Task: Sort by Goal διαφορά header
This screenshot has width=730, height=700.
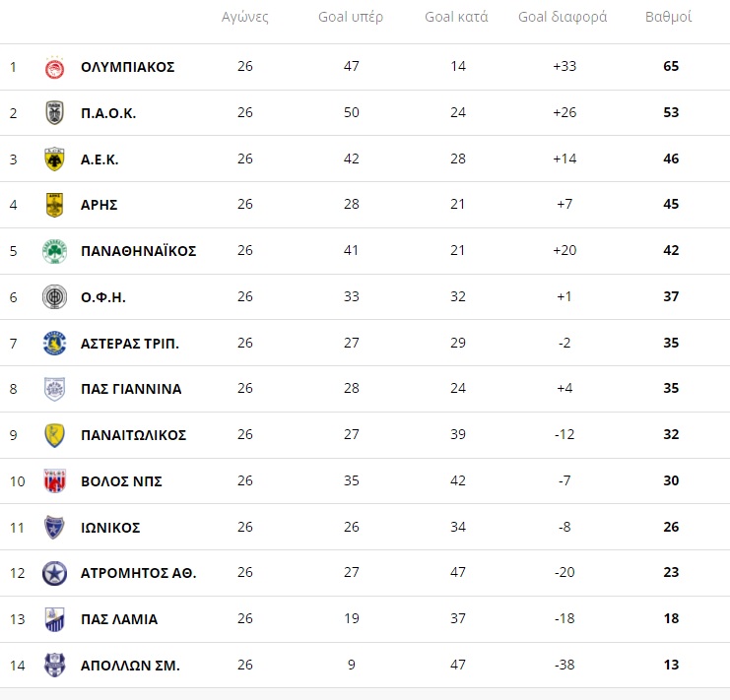Action: 563,17
